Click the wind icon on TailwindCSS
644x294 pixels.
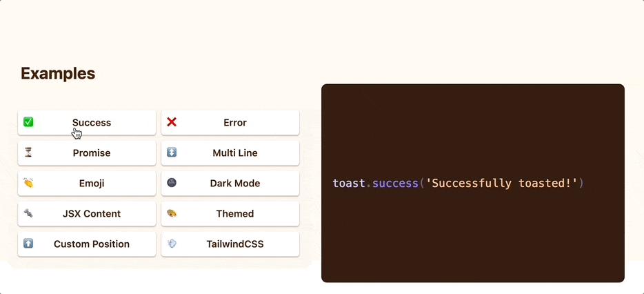click(x=172, y=244)
